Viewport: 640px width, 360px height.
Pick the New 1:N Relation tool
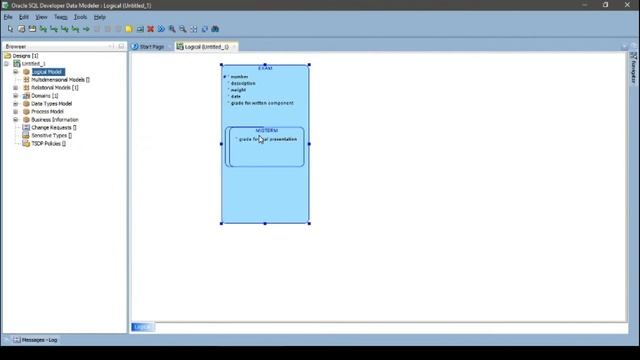(54, 29)
